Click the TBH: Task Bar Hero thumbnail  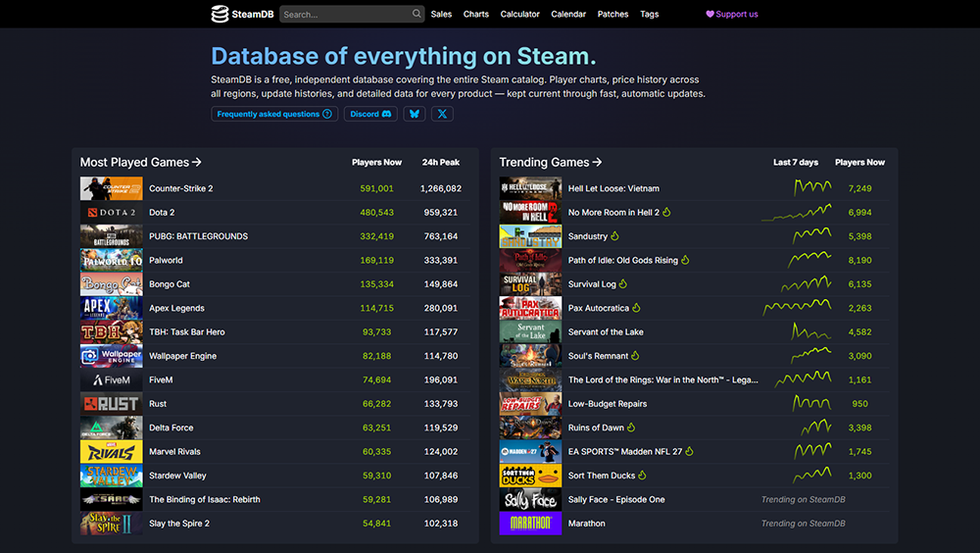tap(112, 332)
